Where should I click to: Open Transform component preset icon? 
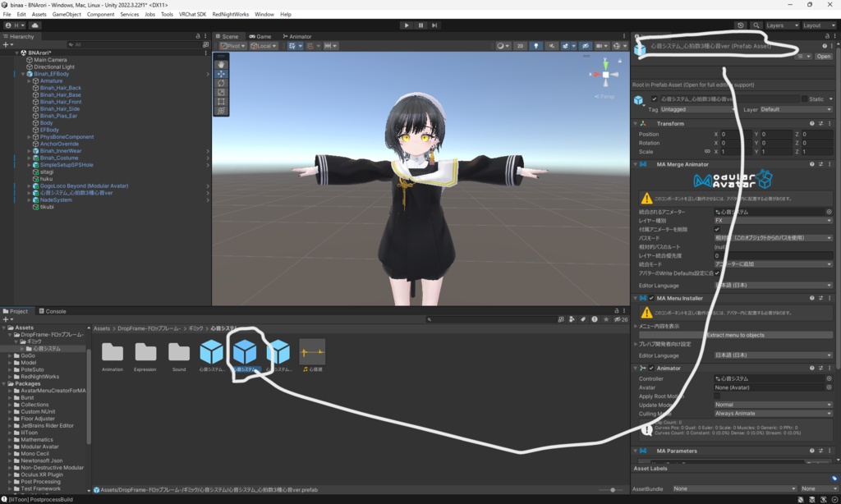point(820,123)
